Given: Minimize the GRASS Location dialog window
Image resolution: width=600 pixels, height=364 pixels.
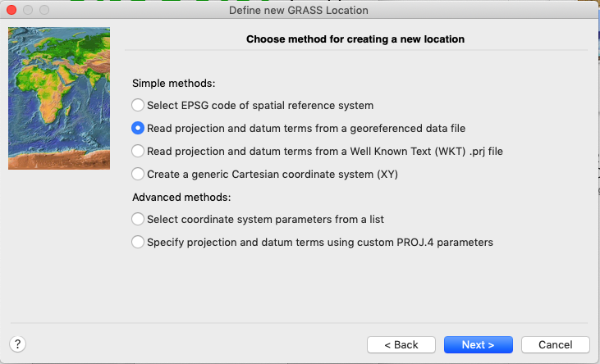Looking at the screenshot, I should pos(28,10).
